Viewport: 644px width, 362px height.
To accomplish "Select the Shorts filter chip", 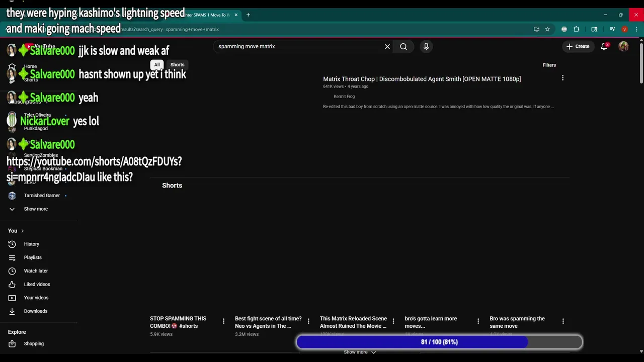I will (x=177, y=64).
